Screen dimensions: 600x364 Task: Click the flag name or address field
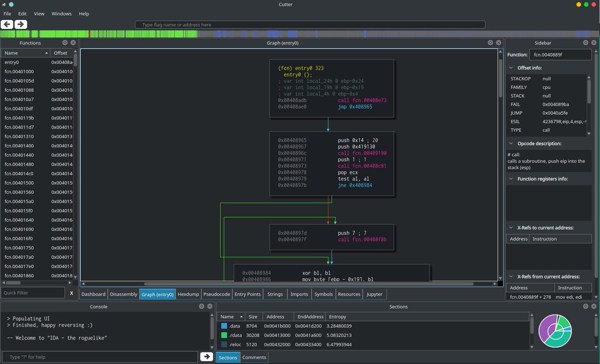[x=310, y=24]
